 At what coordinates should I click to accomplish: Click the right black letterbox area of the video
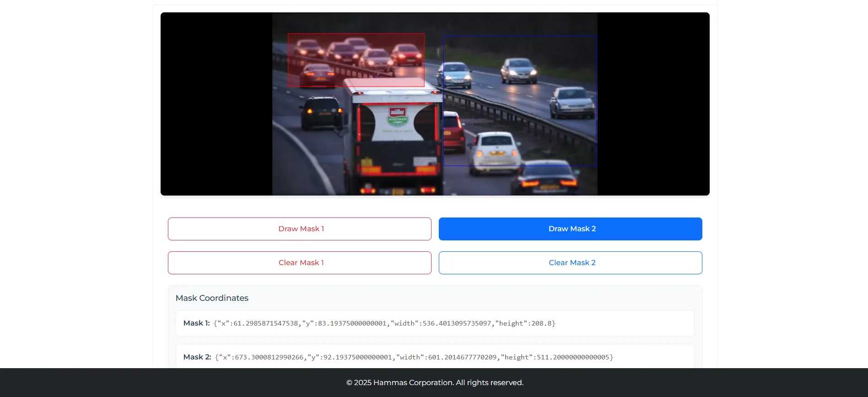[x=653, y=104]
